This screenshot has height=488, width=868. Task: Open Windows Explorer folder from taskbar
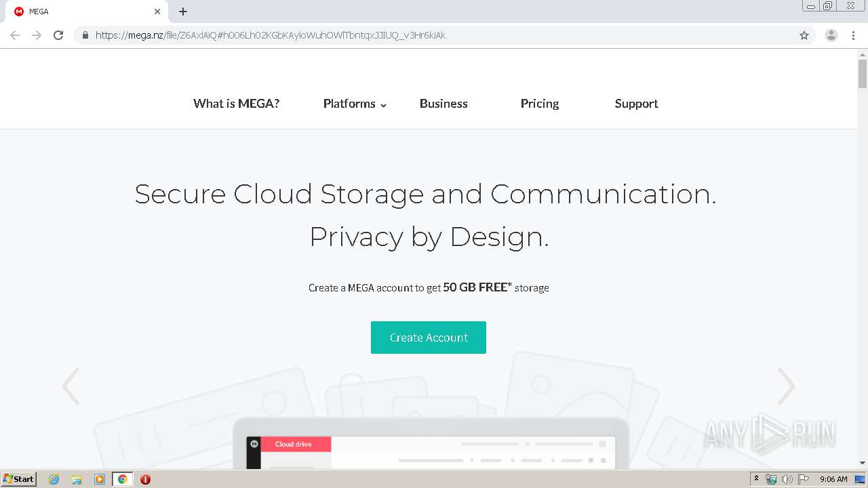[77, 479]
